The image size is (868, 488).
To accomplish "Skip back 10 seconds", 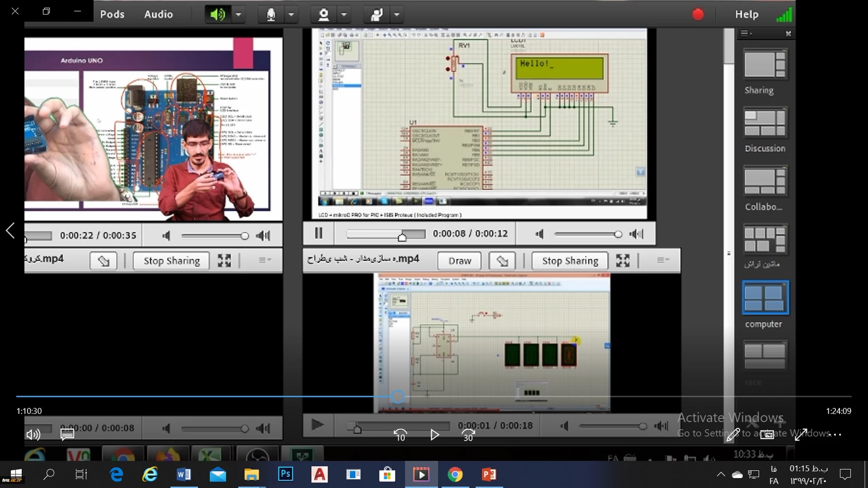I will coord(400,435).
